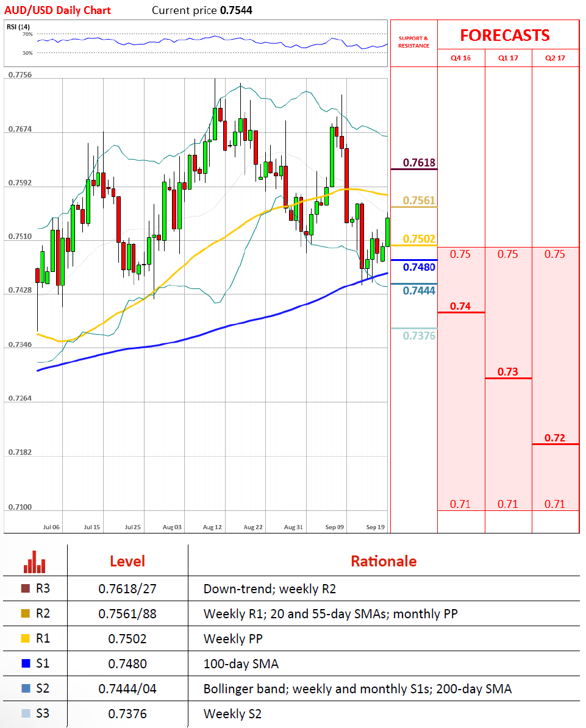Click the Level column header
Image resolution: width=586 pixels, height=728 pixels.
pyautogui.click(x=127, y=562)
